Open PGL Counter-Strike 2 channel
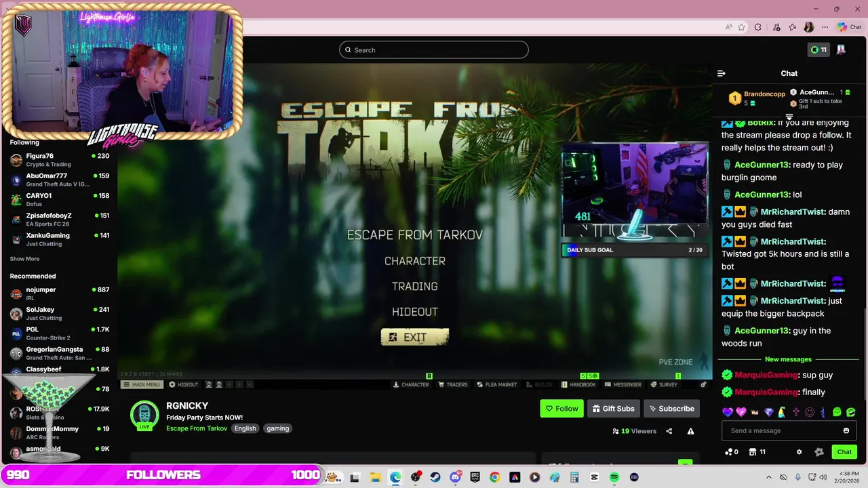Screen dimensions: 868x488 (60, 333)
